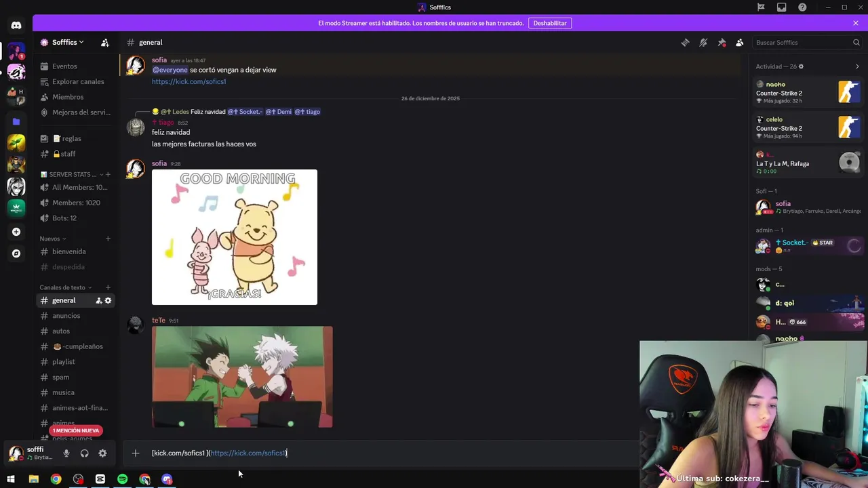
Task: Add channel to Canales de texto
Action: 108,287
